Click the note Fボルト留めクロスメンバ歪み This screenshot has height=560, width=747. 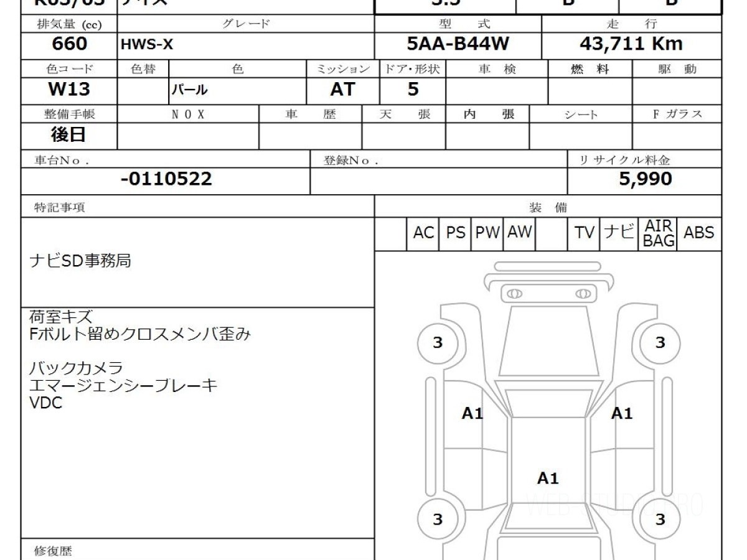[140, 334]
